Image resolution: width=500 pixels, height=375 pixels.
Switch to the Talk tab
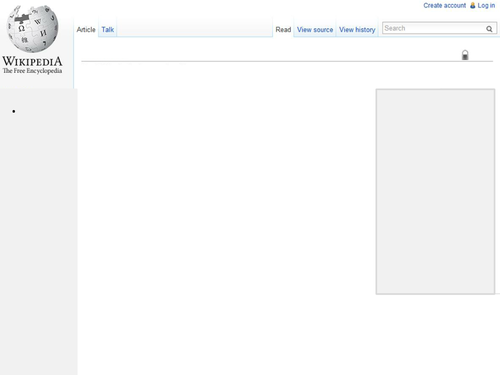pos(108,30)
